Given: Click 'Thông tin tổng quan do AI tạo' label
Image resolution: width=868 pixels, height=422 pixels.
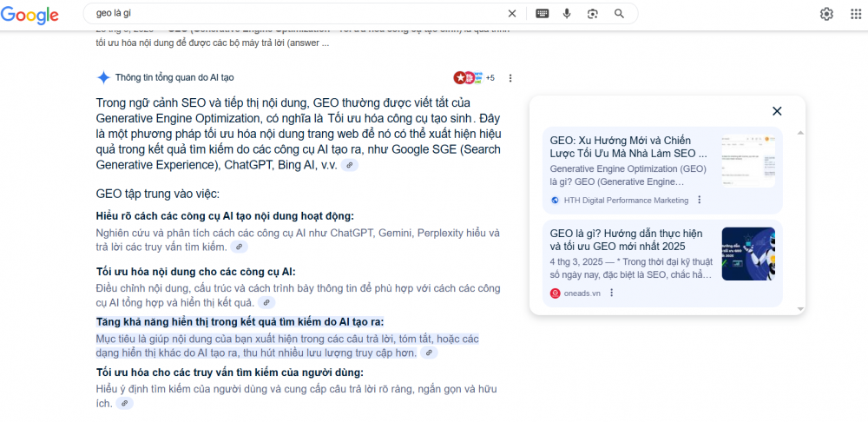Looking at the screenshot, I should coord(174,78).
